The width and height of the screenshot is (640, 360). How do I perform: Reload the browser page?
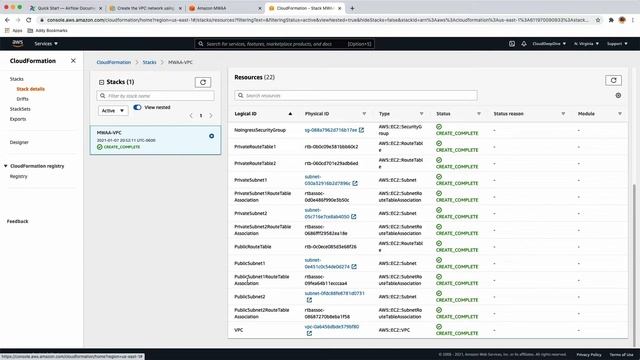29,20
